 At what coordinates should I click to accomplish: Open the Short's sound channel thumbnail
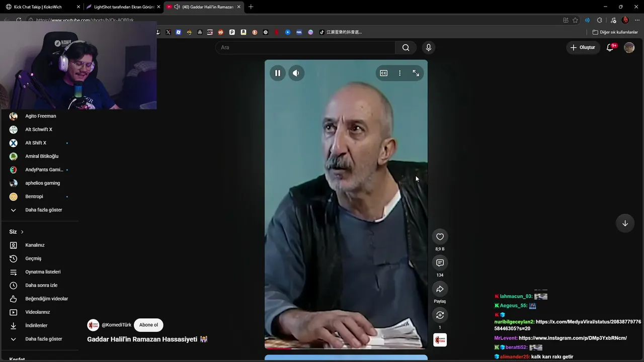pos(440,340)
